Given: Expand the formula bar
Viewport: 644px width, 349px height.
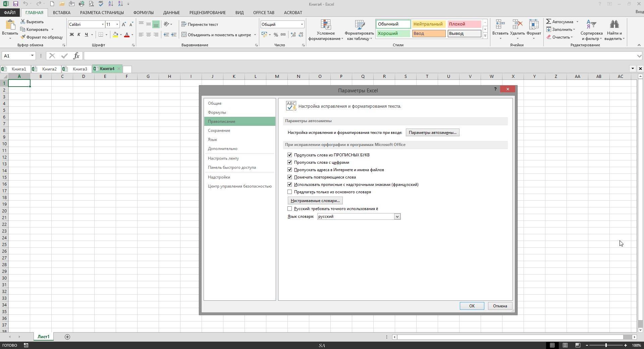Looking at the screenshot, I should 639,56.
